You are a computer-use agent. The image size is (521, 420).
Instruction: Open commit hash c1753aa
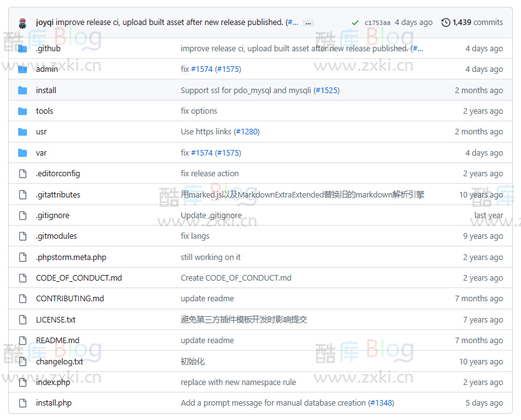[x=377, y=22]
